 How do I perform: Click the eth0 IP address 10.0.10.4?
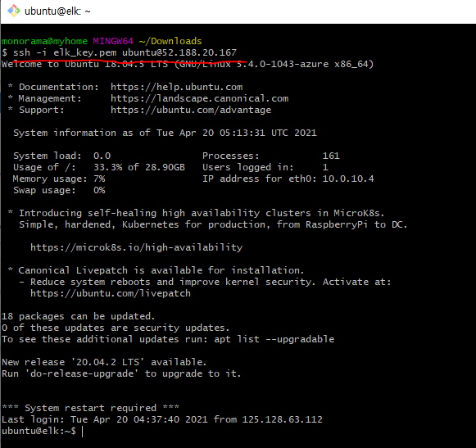(348, 179)
